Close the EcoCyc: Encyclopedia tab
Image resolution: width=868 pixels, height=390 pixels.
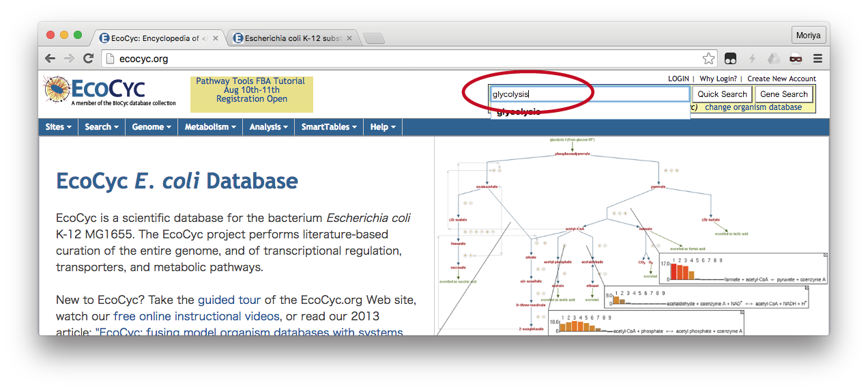pyautogui.click(x=216, y=38)
